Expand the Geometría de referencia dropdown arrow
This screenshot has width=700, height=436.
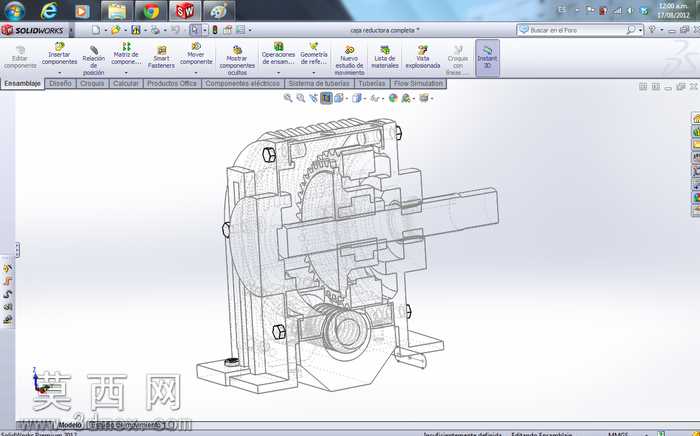pyautogui.click(x=313, y=73)
